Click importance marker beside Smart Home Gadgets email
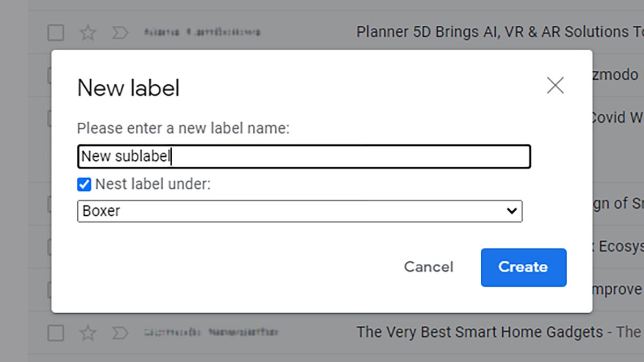This screenshot has height=362, width=644. [119, 333]
